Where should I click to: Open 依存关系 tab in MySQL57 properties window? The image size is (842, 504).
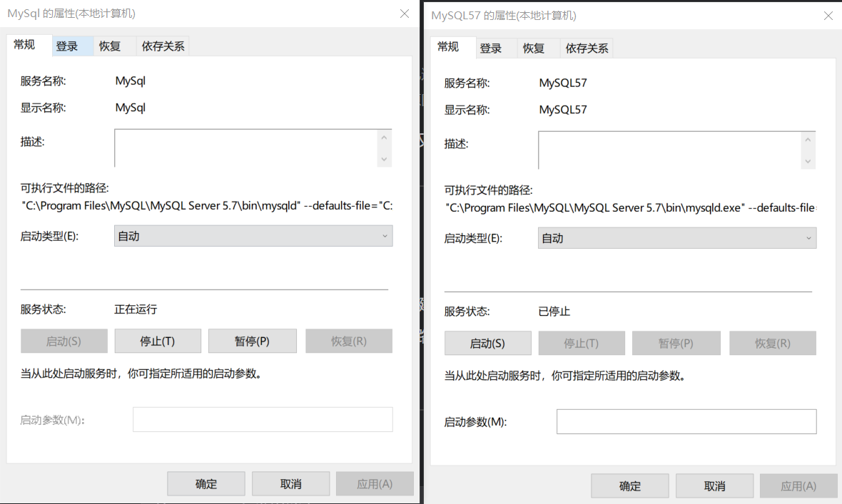(x=587, y=48)
